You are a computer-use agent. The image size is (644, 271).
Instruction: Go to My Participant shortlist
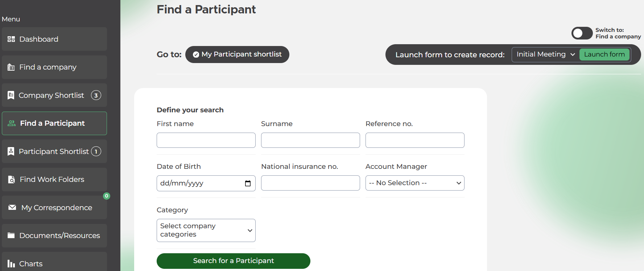tap(237, 54)
